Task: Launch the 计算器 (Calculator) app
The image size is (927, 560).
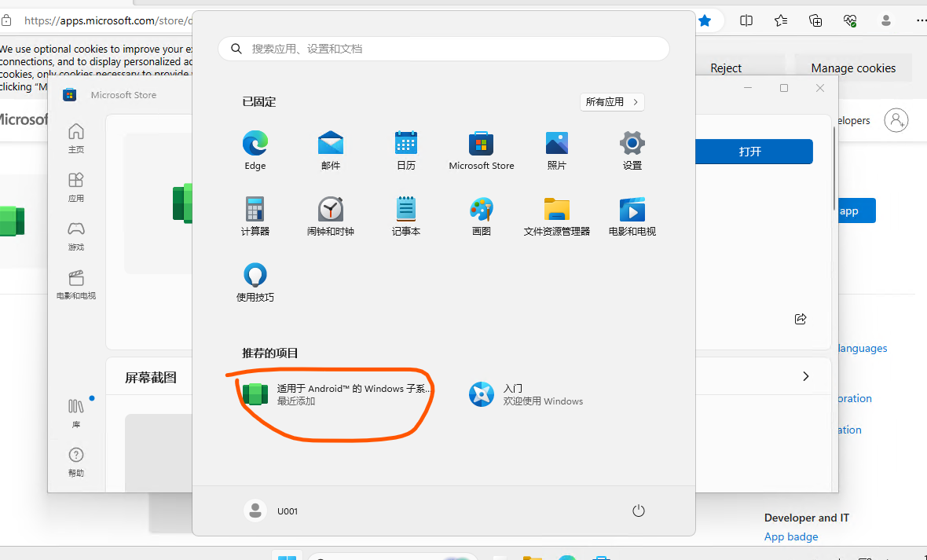Action: coord(255,217)
